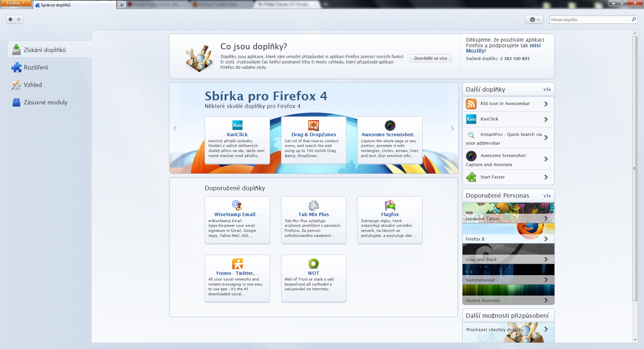Screen dimensions: 644x349
Task: Open the Zásuvné moduly sidebar section
Action: coord(49,102)
